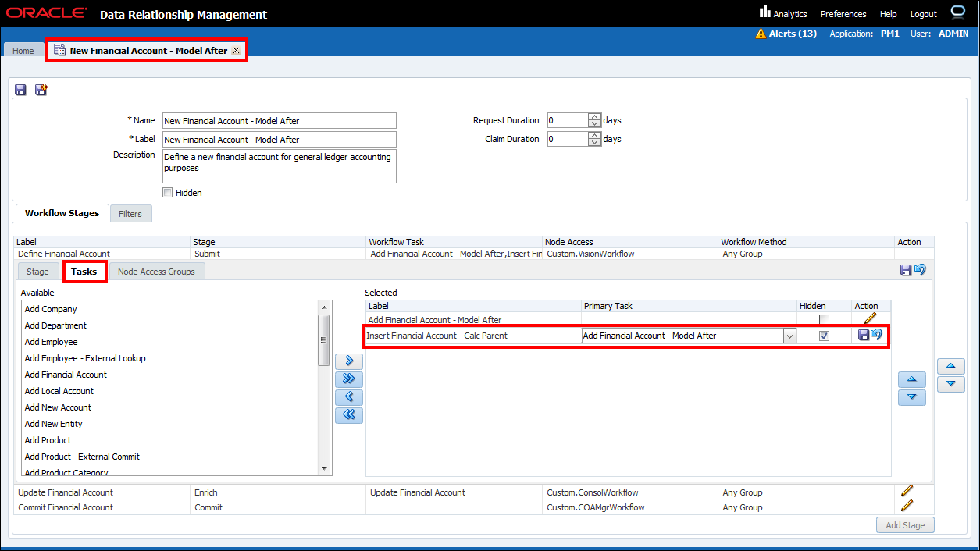Decrease Request Duration days
Viewport: 980px width, 551px height.
pyautogui.click(x=595, y=124)
